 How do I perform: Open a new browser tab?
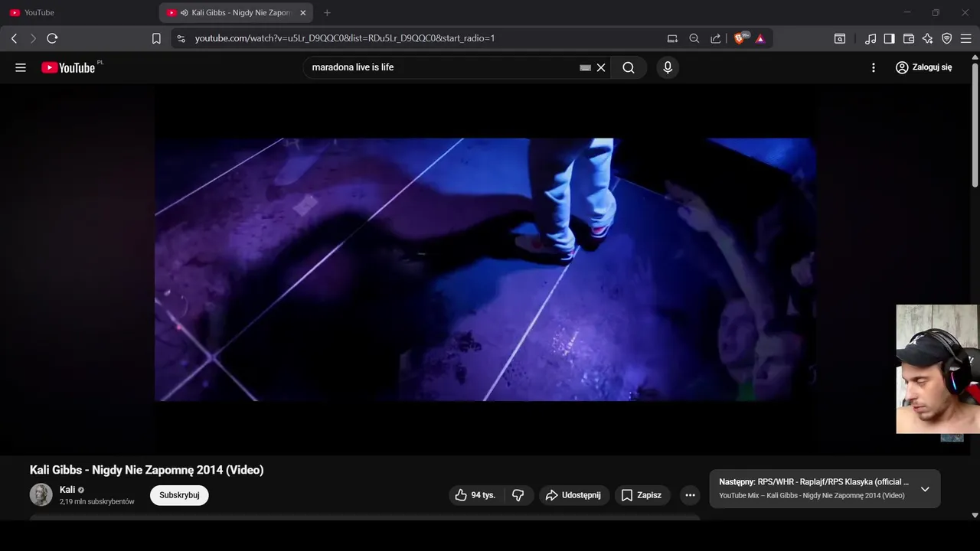pyautogui.click(x=327, y=13)
